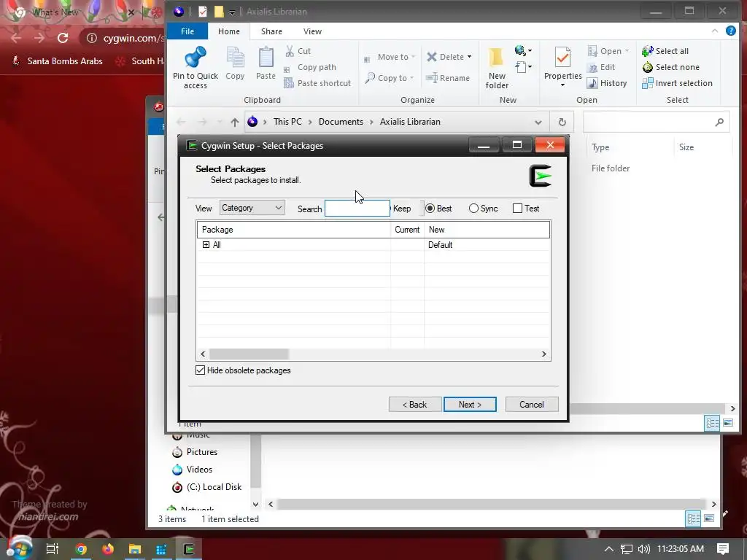Click the Open button in ribbon
This screenshot has width=747, height=560.
click(608, 51)
